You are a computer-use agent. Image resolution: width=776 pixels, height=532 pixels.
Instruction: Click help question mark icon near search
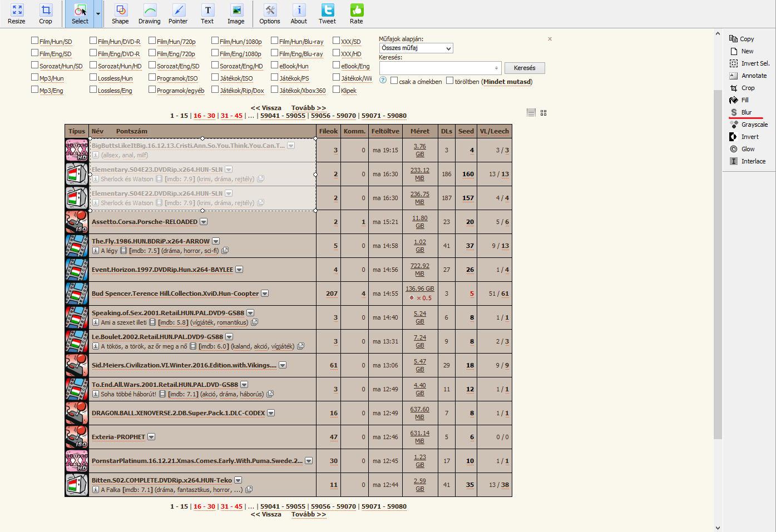pos(383,80)
